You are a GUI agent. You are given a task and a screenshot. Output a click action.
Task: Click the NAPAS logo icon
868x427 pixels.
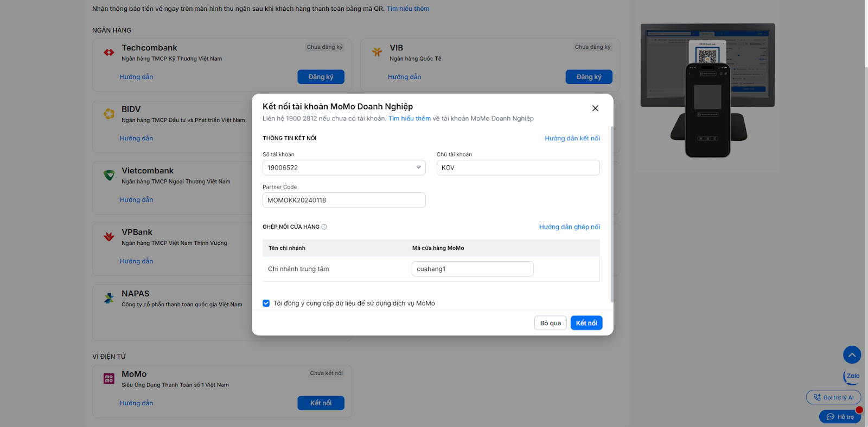(x=109, y=298)
